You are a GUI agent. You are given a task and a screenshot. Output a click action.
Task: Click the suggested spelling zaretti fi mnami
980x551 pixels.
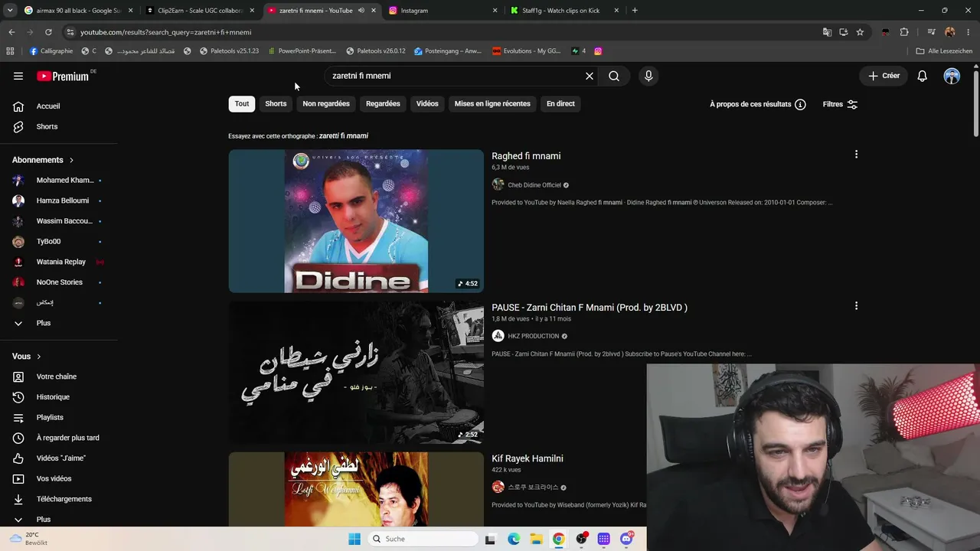point(344,136)
